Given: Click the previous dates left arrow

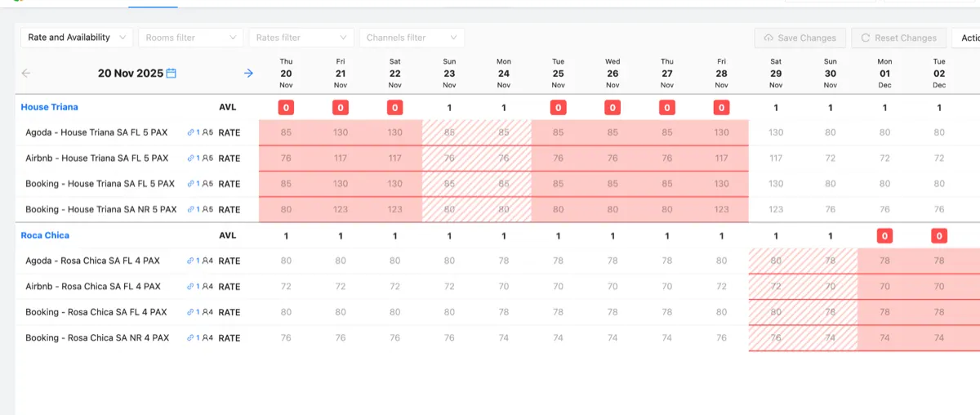Looking at the screenshot, I should [26, 73].
